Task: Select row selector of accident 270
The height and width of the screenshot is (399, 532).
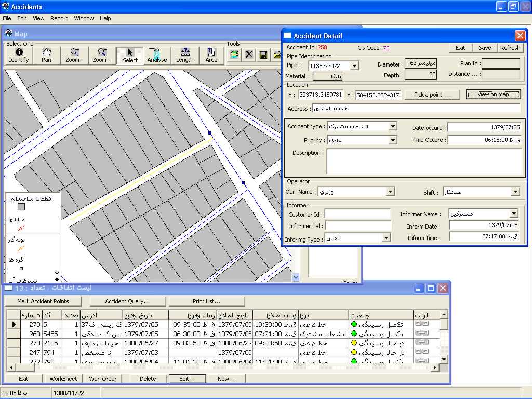Action: point(14,324)
